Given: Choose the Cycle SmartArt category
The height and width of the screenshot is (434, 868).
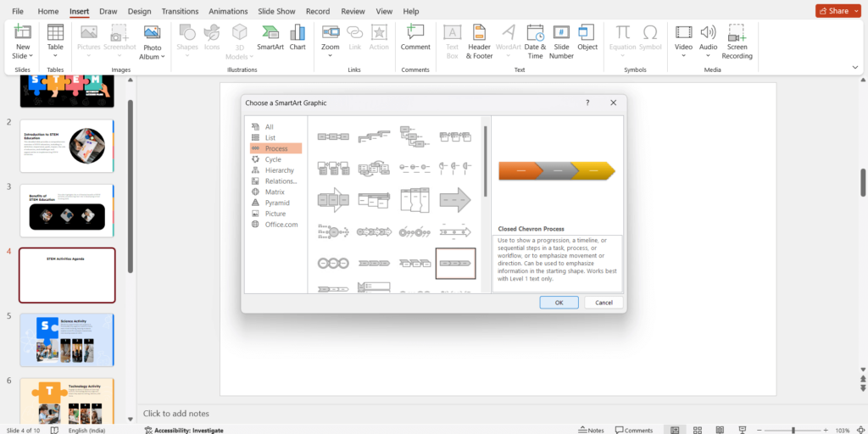Looking at the screenshot, I should (x=273, y=159).
